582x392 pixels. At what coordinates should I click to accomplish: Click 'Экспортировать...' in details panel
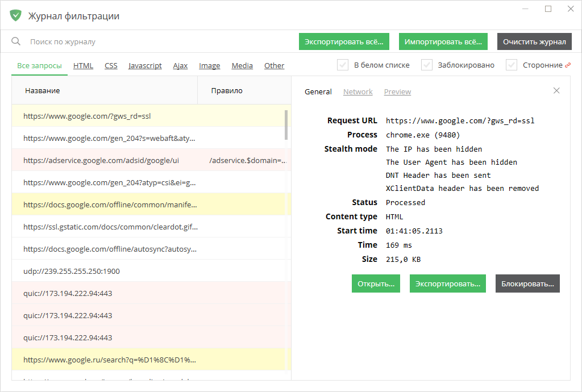[448, 283]
